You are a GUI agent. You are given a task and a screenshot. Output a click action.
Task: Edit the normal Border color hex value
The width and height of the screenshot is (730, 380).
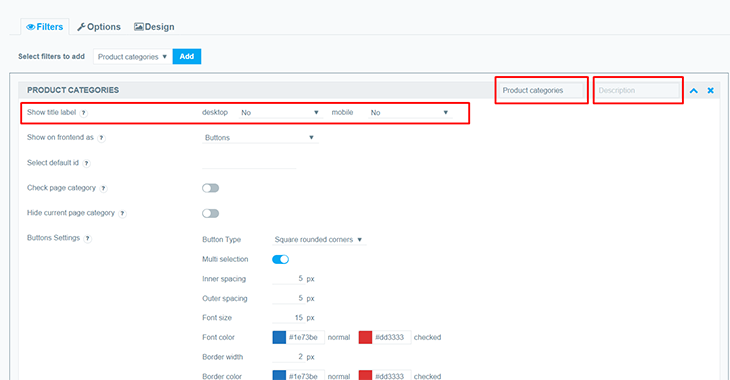305,376
